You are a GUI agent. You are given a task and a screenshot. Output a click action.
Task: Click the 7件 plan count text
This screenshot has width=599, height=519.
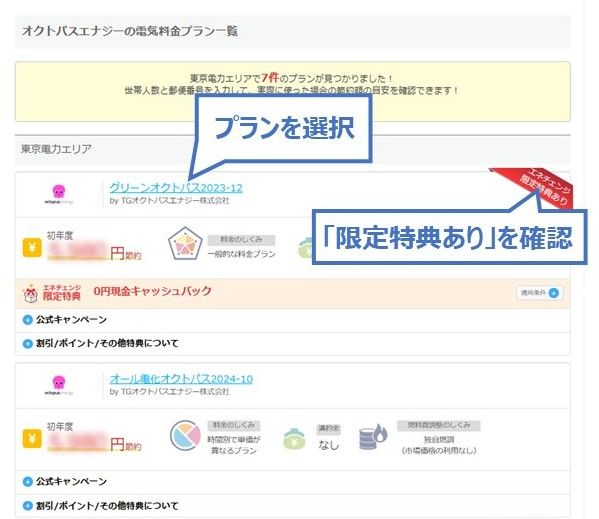[x=270, y=78]
